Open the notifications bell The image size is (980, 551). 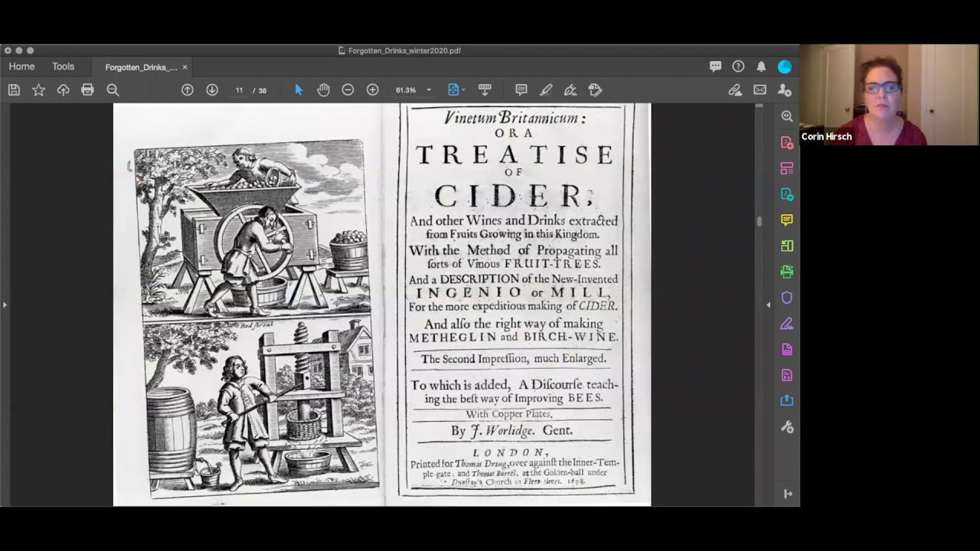point(761,67)
